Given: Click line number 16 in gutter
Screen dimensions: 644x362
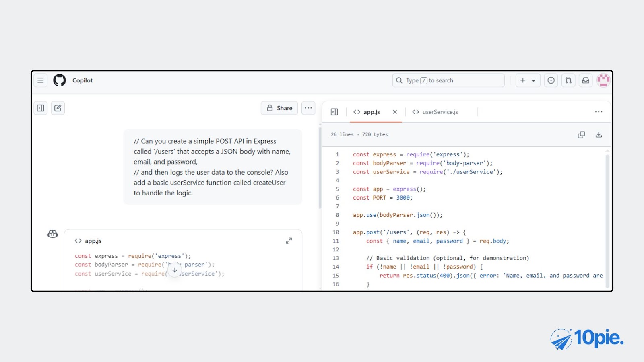Looking at the screenshot, I should tap(336, 284).
